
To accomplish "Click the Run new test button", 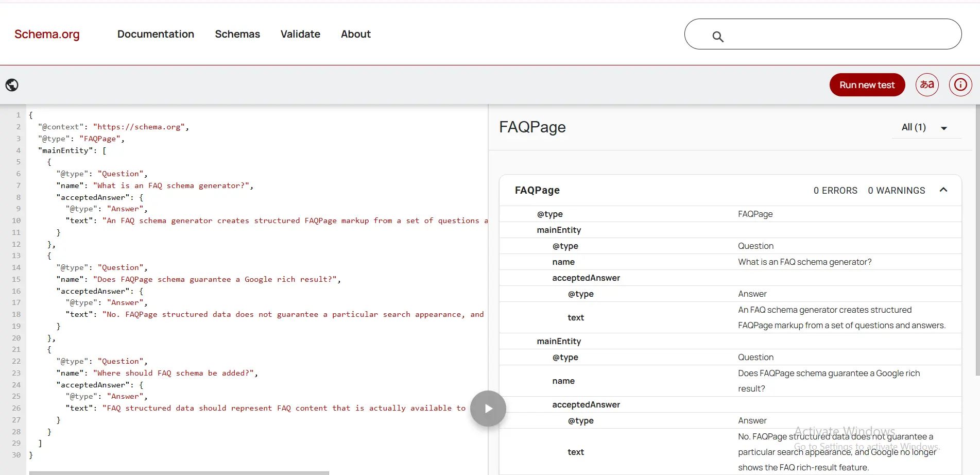I will [x=867, y=85].
